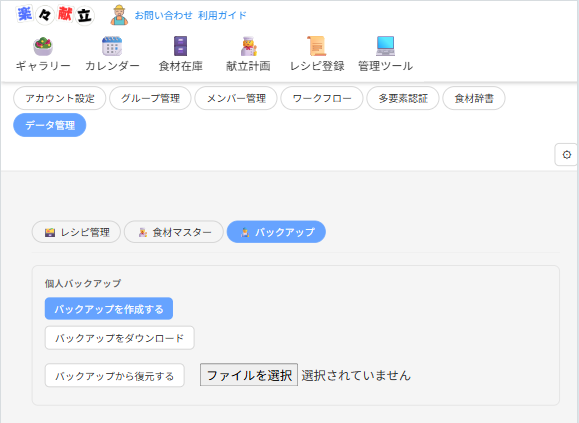Open the 利用ガイド link

click(x=222, y=15)
